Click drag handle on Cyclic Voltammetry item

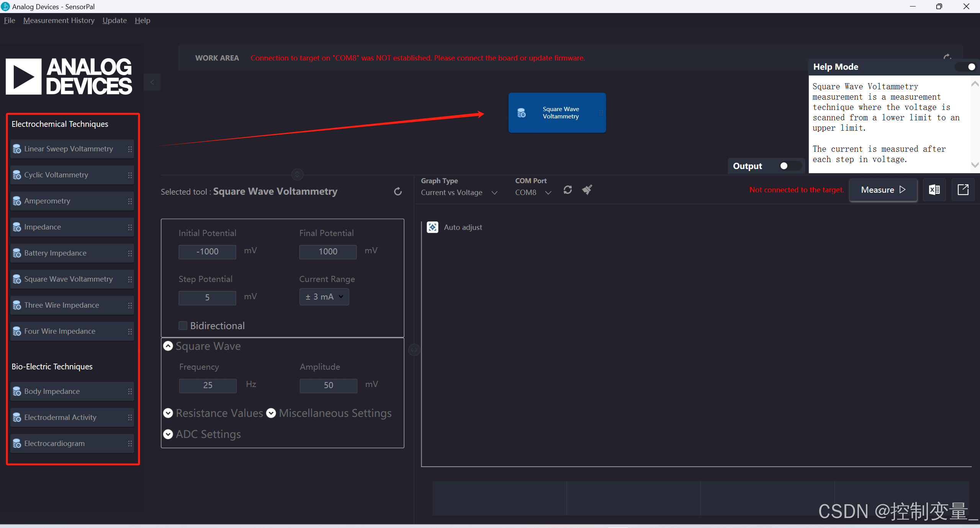tap(130, 175)
